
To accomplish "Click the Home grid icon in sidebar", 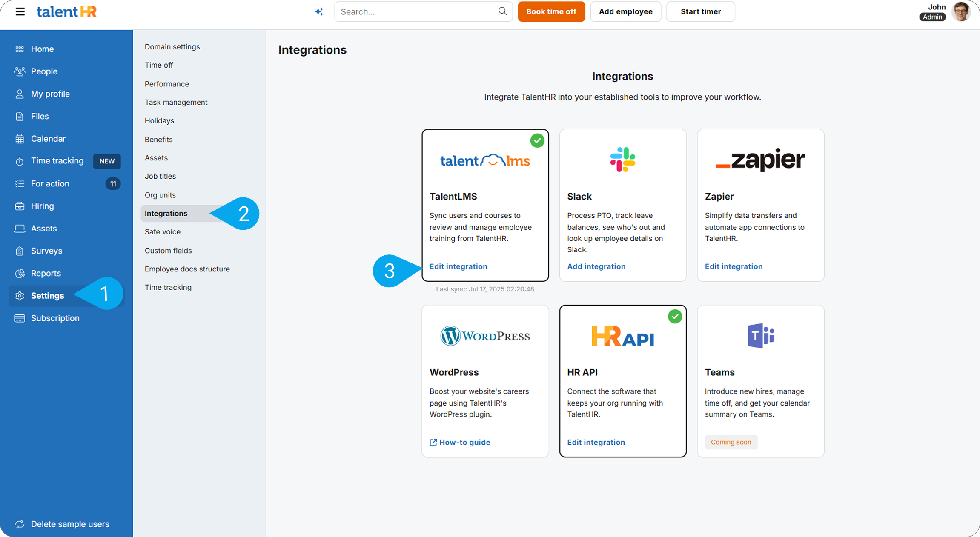I will tap(20, 49).
